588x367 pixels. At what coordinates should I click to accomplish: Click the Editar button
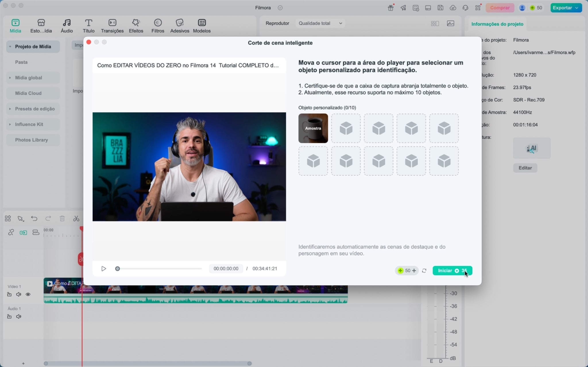coord(525,168)
